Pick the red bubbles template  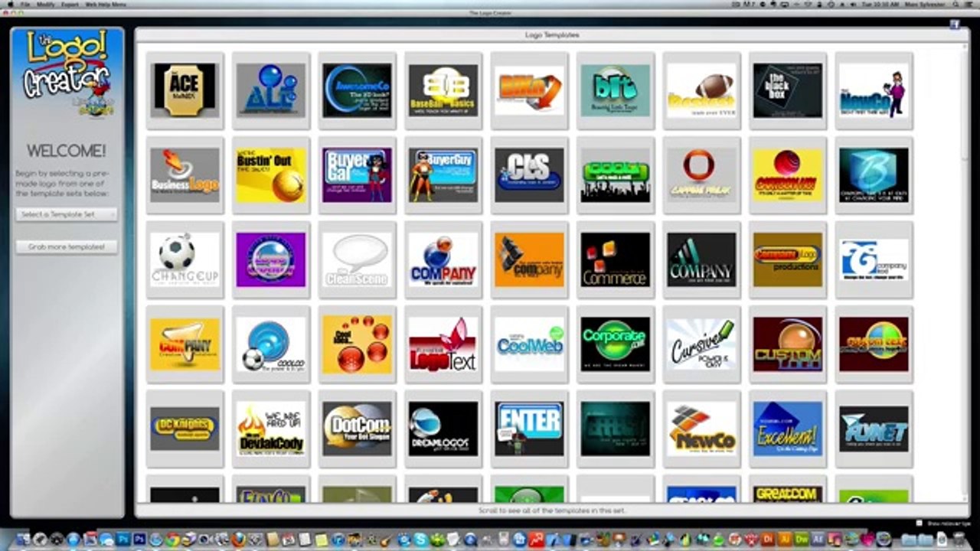pyautogui.click(x=357, y=344)
